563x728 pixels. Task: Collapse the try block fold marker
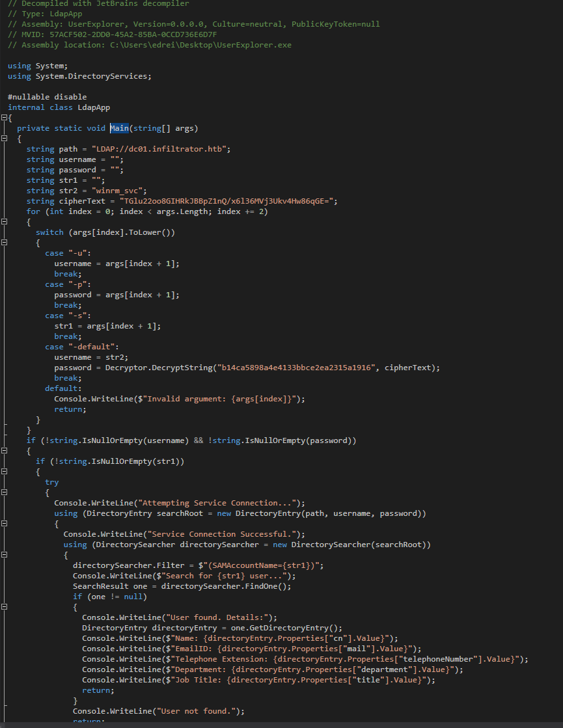pos(4,492)
